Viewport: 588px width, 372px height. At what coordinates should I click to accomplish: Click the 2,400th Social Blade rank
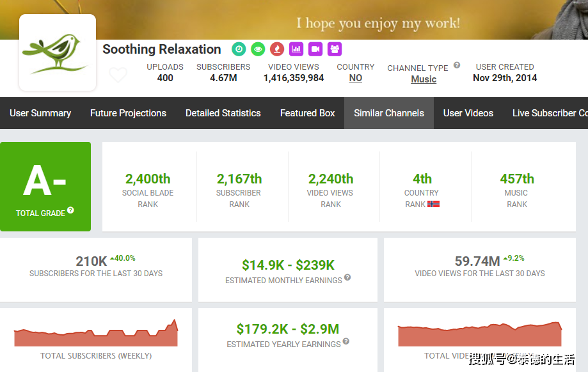pyautogui.click(x=148, y=179)
